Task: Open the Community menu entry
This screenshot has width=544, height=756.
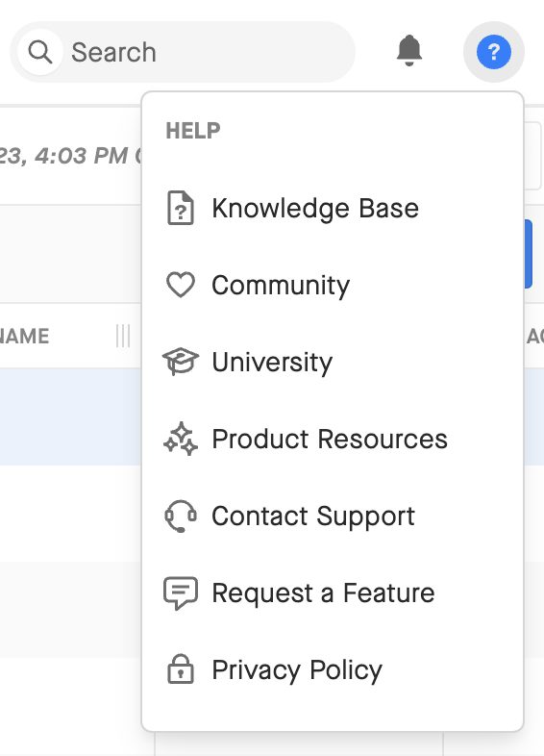Action: coord(333,285)
